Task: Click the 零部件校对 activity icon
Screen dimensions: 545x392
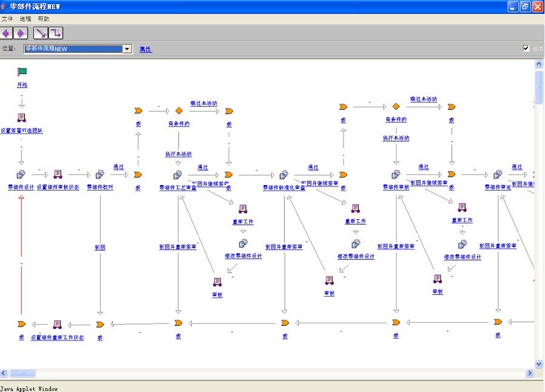Action: (100, 175)
